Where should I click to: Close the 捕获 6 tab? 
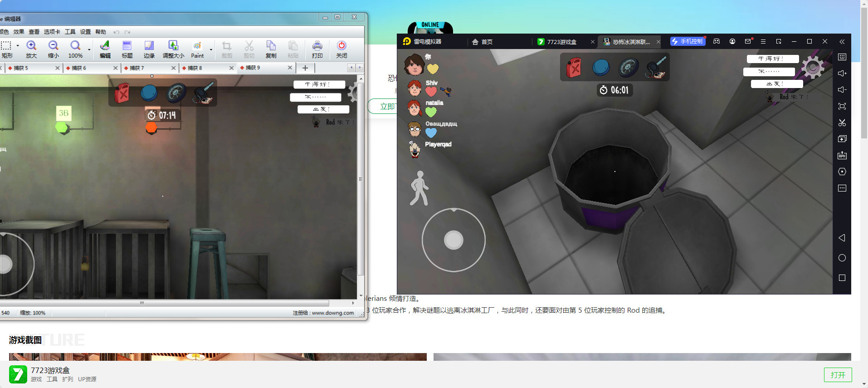pos(115,68)
